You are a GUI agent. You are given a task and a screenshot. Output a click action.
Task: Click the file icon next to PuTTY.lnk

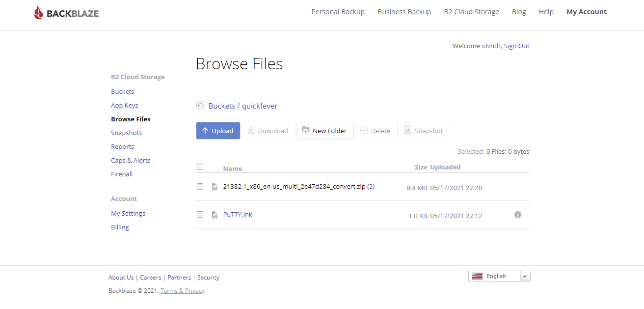coord(215,215)
